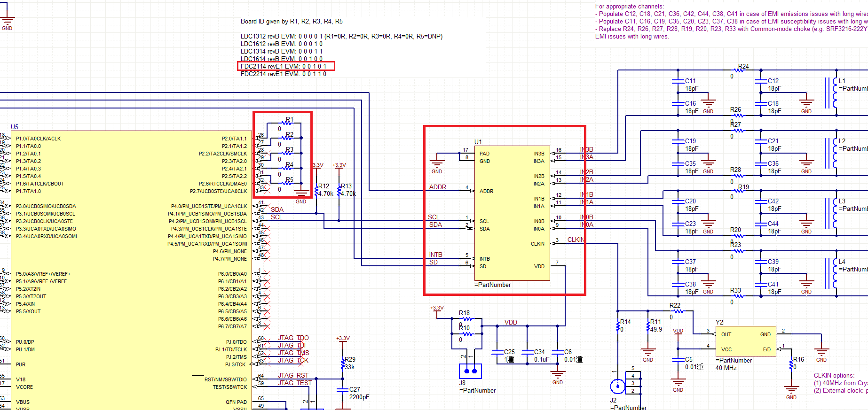The width and height of the screenshot is (868, 410).
Task: Select the QFN PAD pin name on U5
Action: tap(237, 402)
